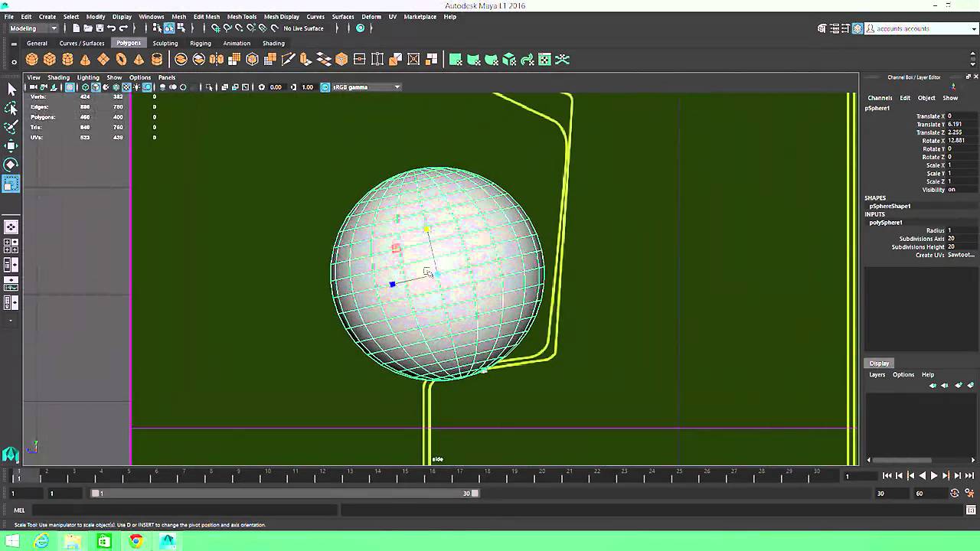Select the active Scale tool in toolbox
The image size is (980, 551).
click(x=11, y=184)
